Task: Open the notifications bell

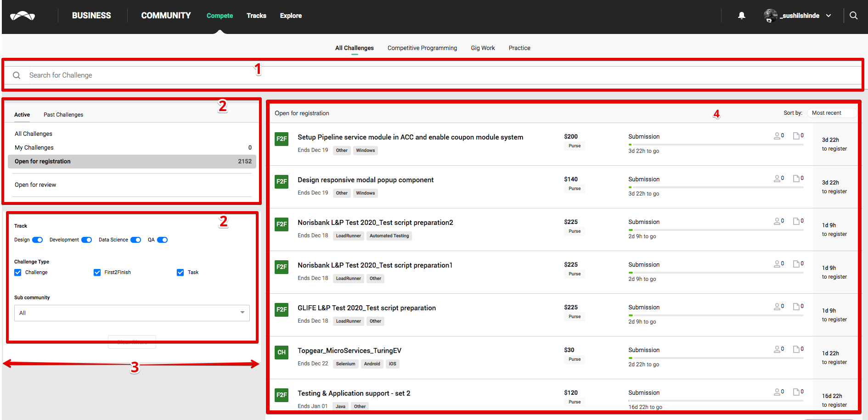Action: point(741,16)
